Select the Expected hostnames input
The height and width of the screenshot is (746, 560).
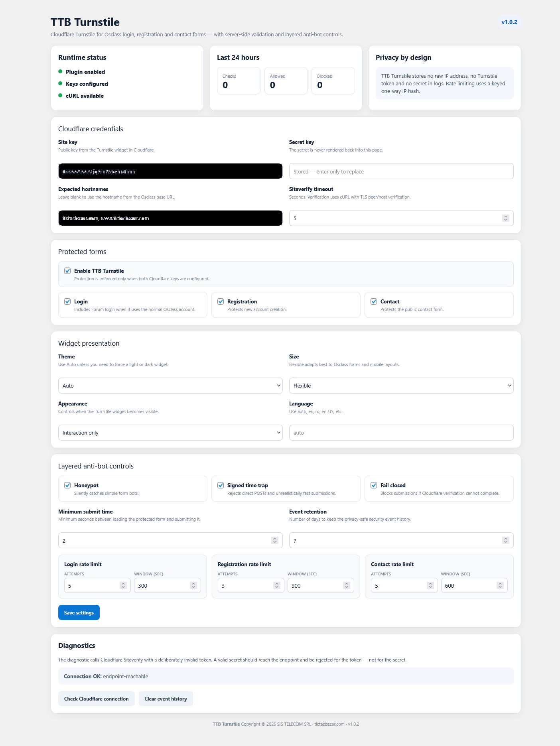170,218
